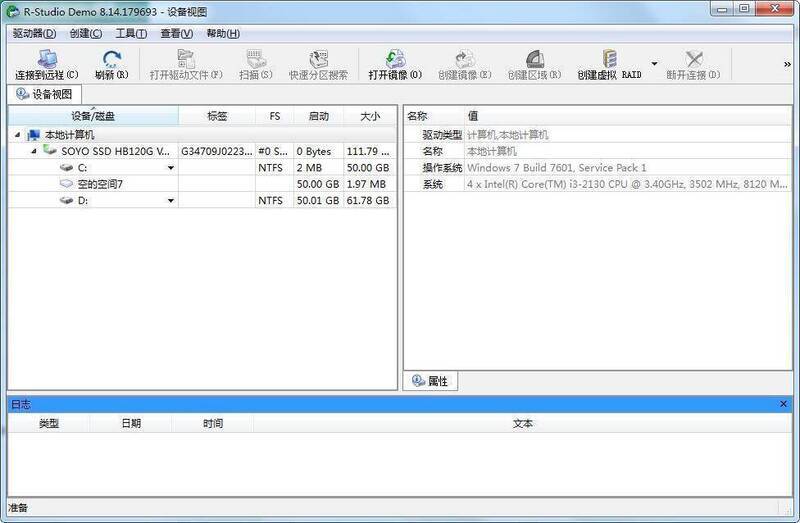Click the FS column header
The width and height of the screenshot is (800, 523).
pos(274,116)
